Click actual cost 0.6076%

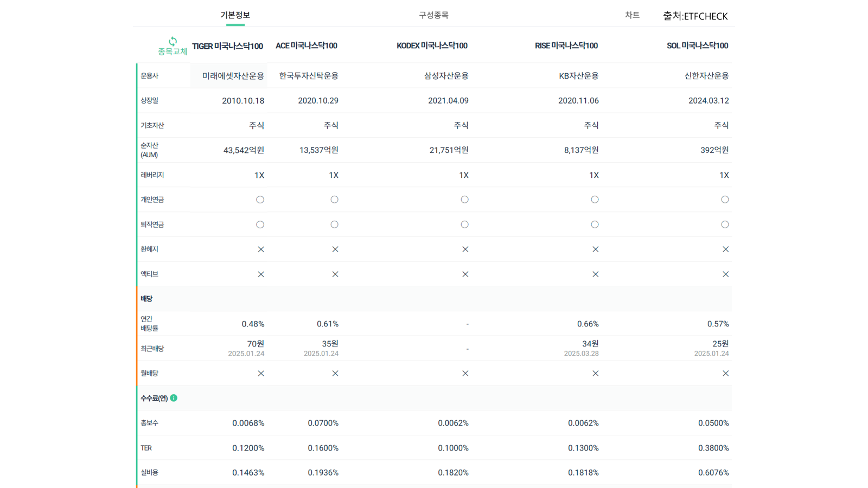coord(714,473)
